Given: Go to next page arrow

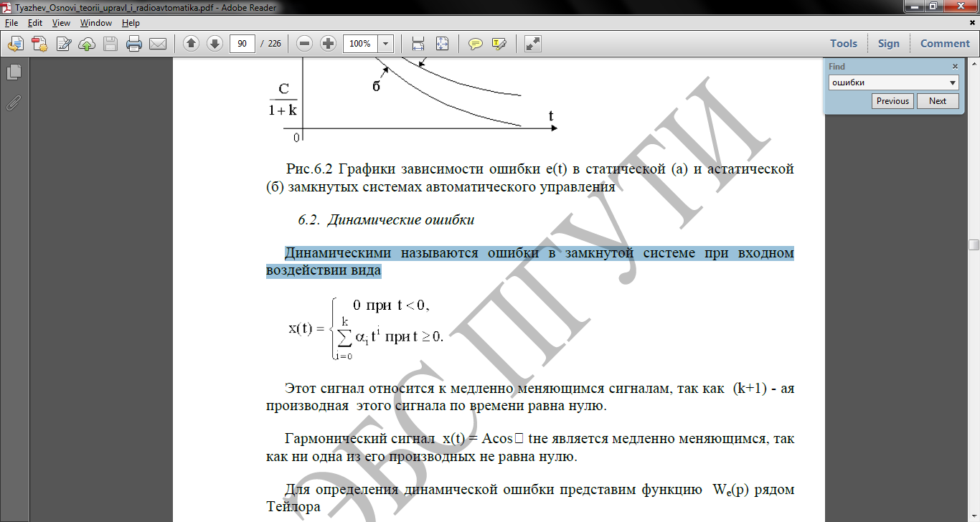Looking at the screenshot, I should tap(215, 44).
